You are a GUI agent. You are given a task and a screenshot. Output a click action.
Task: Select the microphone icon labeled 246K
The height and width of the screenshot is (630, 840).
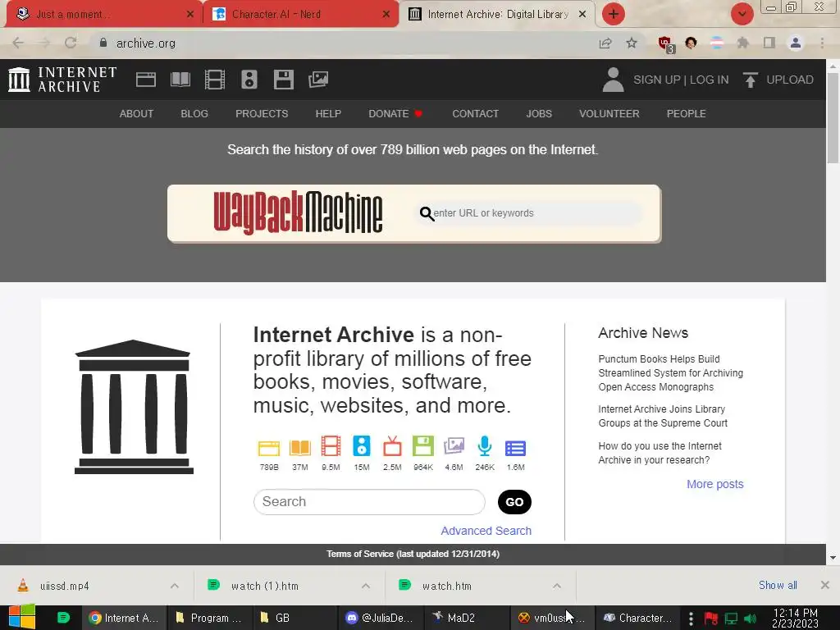(485, 446)
